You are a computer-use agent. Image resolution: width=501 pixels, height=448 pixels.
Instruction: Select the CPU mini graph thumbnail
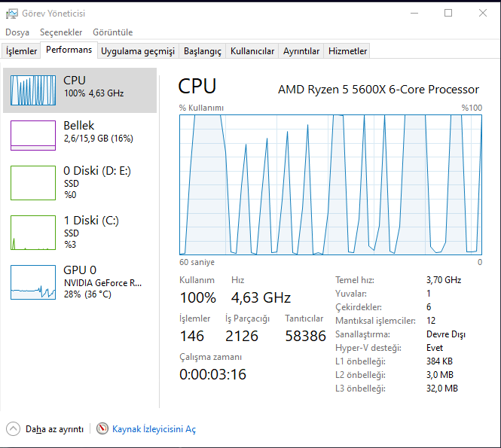point(33,90)
